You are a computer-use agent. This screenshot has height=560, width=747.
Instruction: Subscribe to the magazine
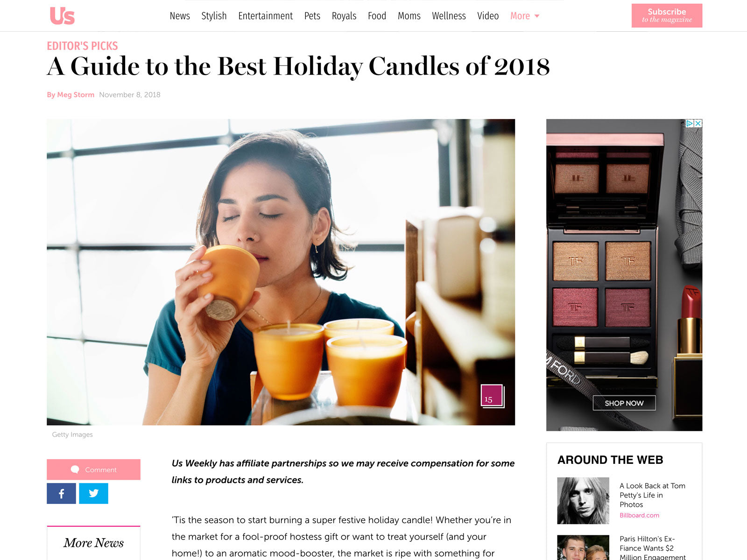click(x=667, y=15)
